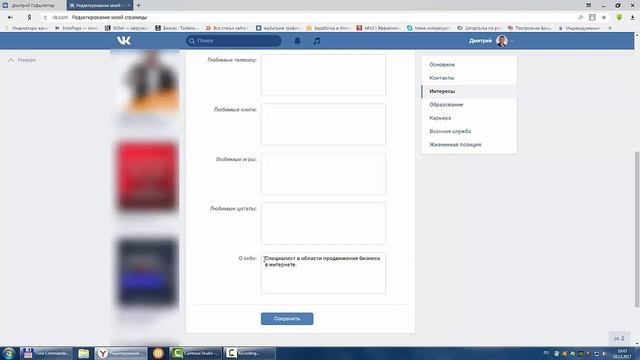The image size is (640, 360).
Task: Click blurred top sidebar photo thumbnail
Action: point(147,82)
